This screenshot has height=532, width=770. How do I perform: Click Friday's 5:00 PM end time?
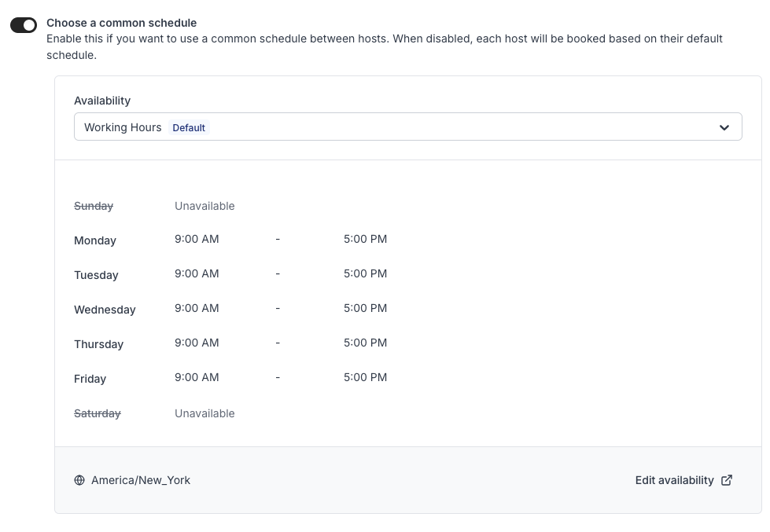[365, 377]
